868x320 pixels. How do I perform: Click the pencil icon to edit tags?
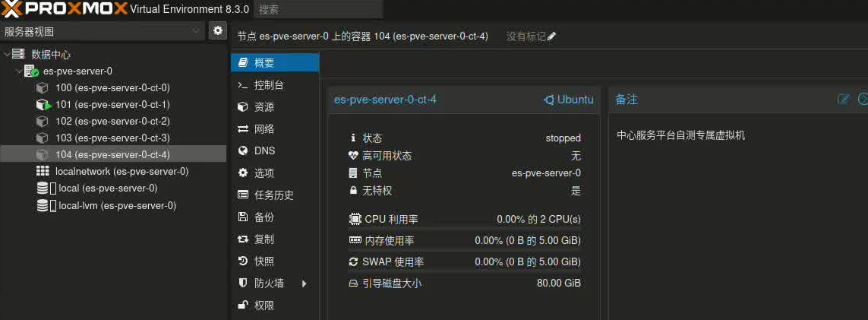coord(552,36)
